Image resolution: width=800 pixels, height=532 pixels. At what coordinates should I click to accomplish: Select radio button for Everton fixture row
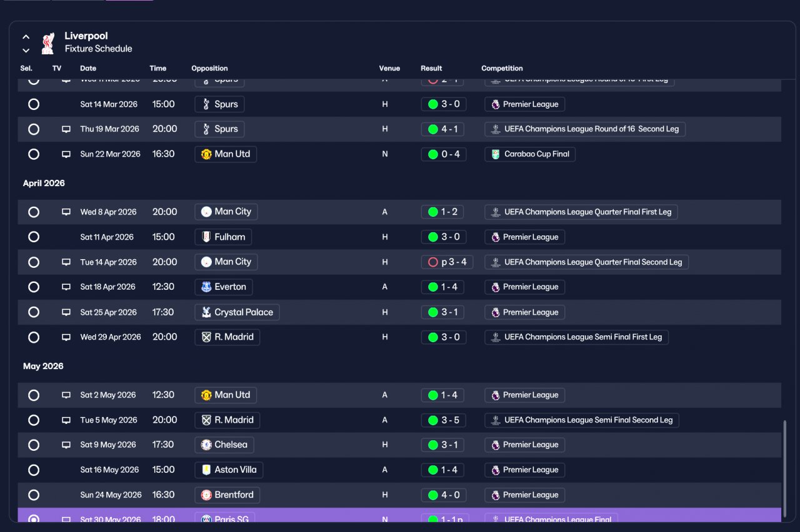(34, 287)
